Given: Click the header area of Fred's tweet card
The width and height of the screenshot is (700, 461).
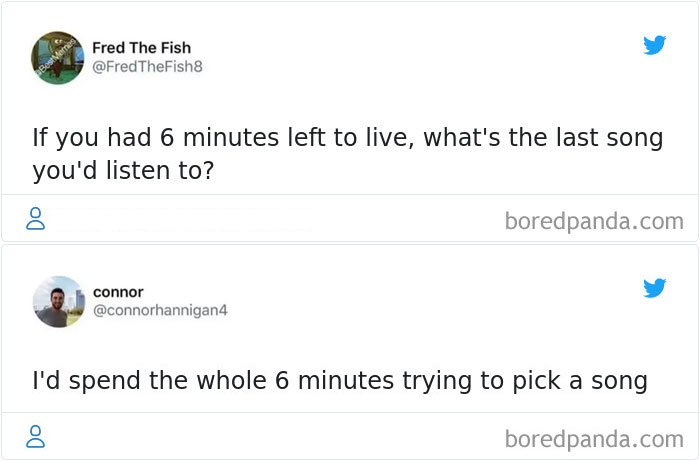Looking at the screenshot, I should coord(350,58).
